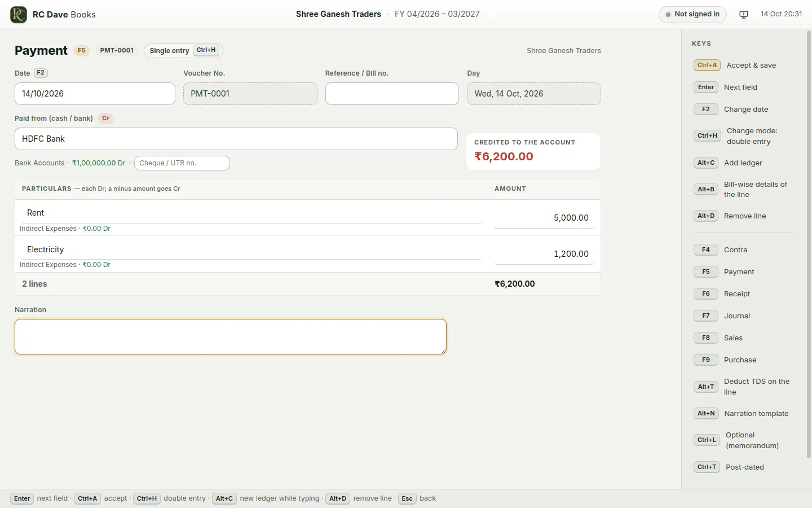Image resolution: width=812 pixels, height=508 pixels.
Task: Click the Cheque / UTR no. input
Action: coord(182,163)
